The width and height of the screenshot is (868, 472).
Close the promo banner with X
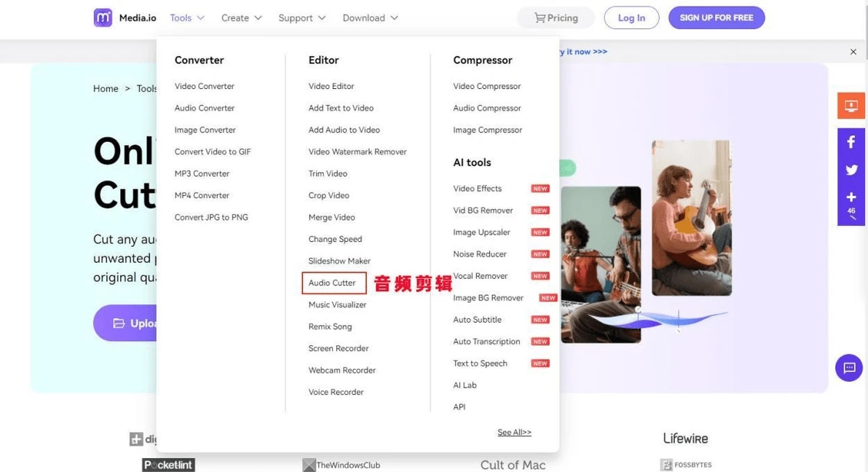click(x=853, y=52)
